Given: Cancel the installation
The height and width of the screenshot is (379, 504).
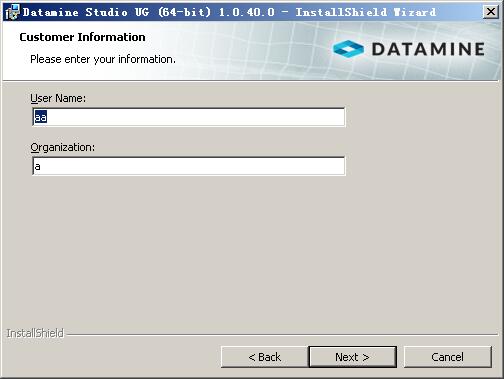Looking at the screenshot, I should click(448, 357).
